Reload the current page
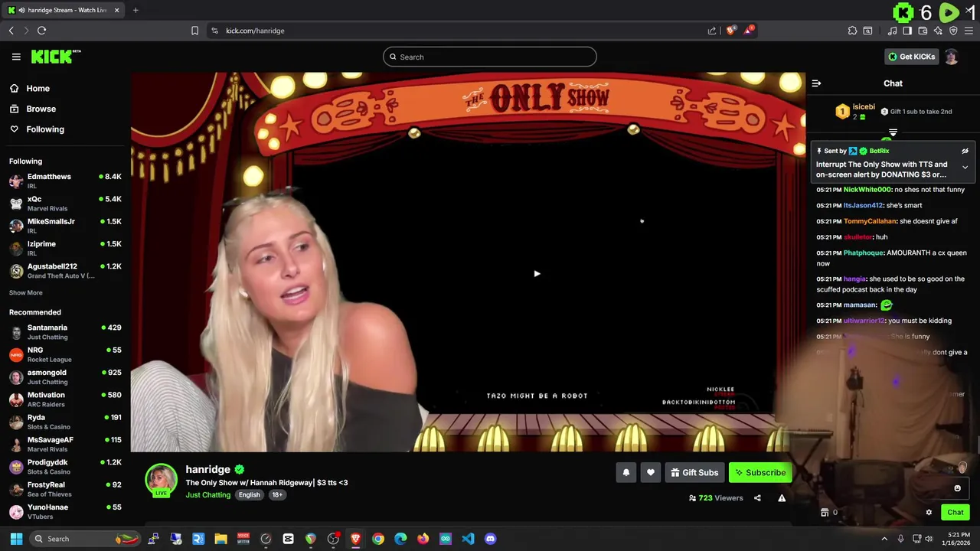 point(41,31)
